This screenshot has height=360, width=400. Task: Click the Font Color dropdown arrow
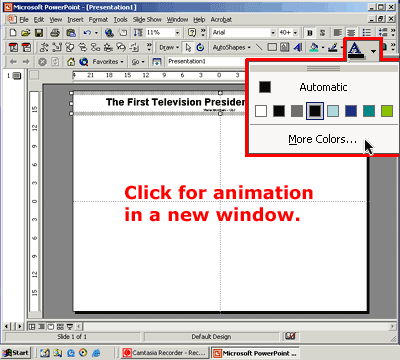coord(373,51)
